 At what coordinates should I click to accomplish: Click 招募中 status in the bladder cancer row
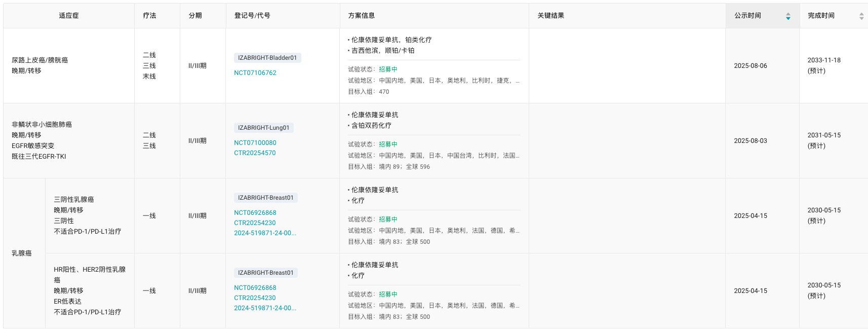[x=388, y=69]
